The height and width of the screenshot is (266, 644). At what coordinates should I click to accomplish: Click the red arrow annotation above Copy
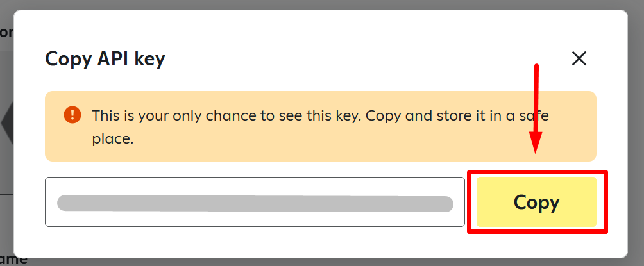[x=536, y=109]
